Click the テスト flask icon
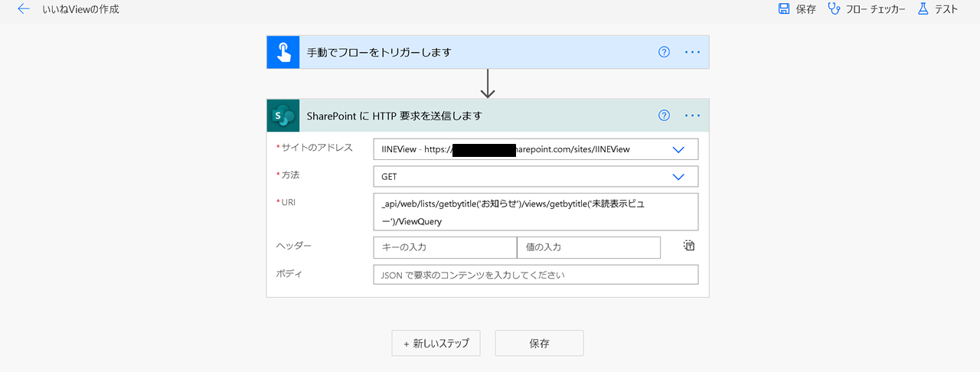980x372 pixels. [x=923, y=9]
